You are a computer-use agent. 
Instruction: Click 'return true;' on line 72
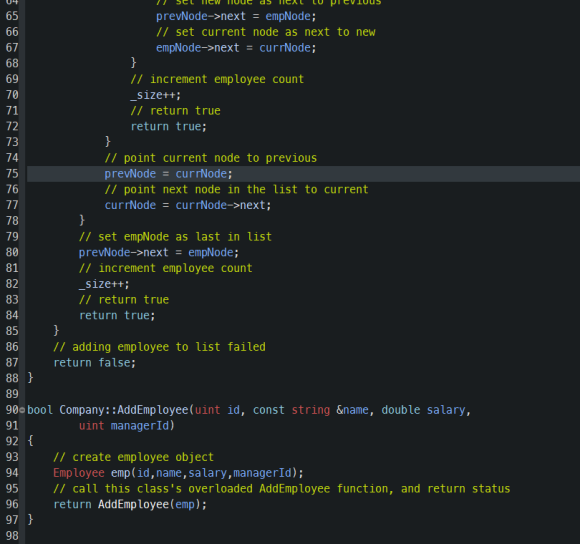tap(169, 126)
